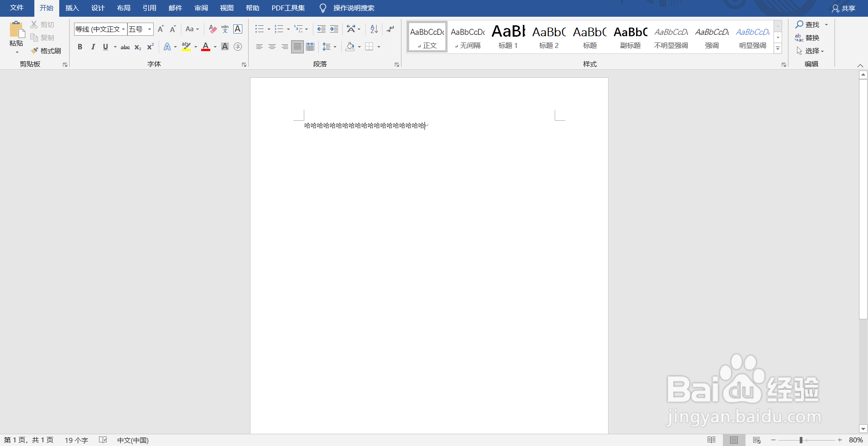
Task: Apply the 无间隔 style
Action: (x=467, y=37)
